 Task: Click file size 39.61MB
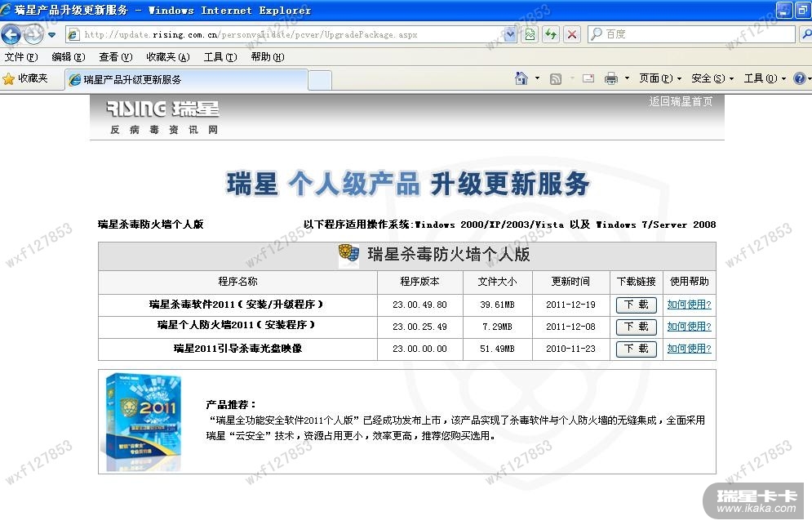pyautogui.click(x=497, y=305)
